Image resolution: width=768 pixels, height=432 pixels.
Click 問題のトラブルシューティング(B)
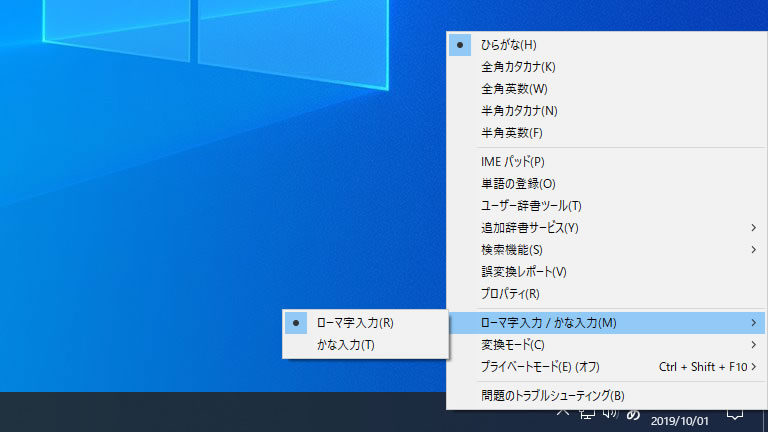pyautogui.click(x=552, y=395)
